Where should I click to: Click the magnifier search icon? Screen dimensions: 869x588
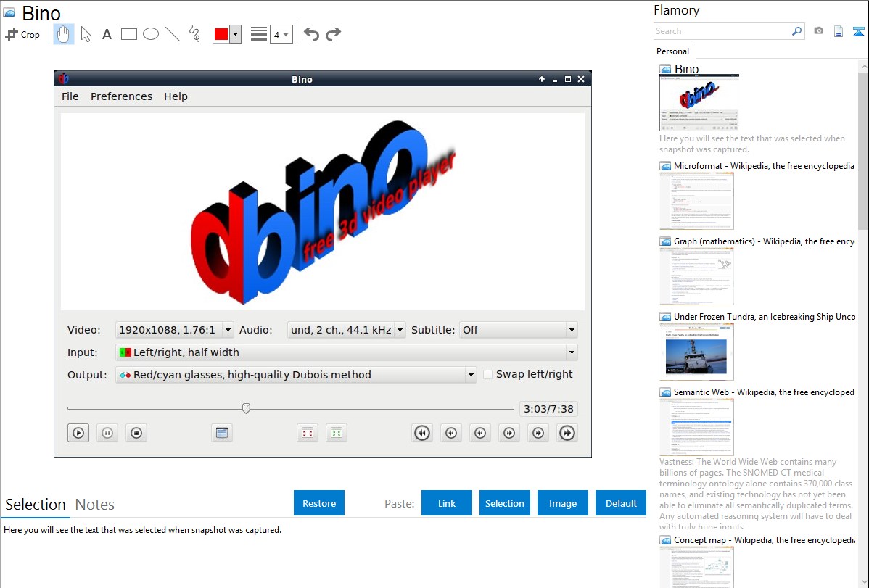point(797,31)
